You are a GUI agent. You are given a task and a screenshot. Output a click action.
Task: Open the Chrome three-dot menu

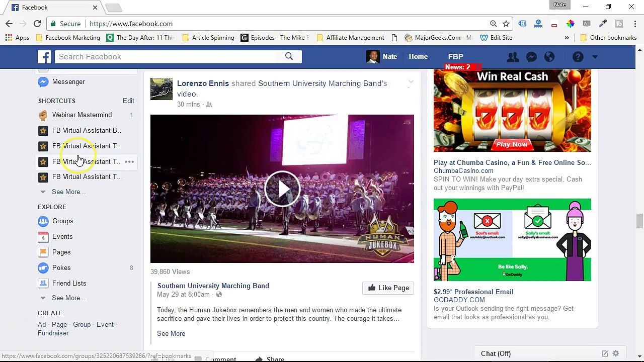[x=634, y=24]
